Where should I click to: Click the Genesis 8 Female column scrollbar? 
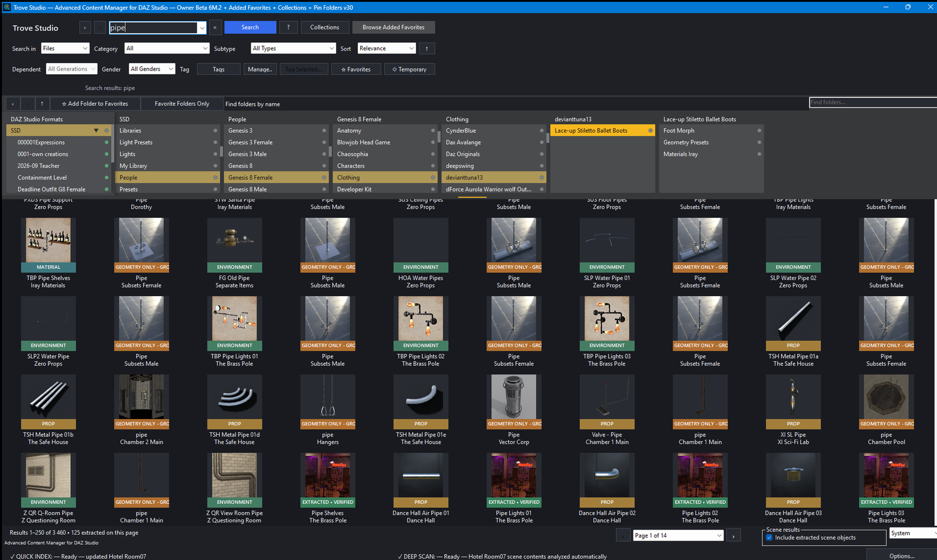pyautogui.click(x=439, y=138)
